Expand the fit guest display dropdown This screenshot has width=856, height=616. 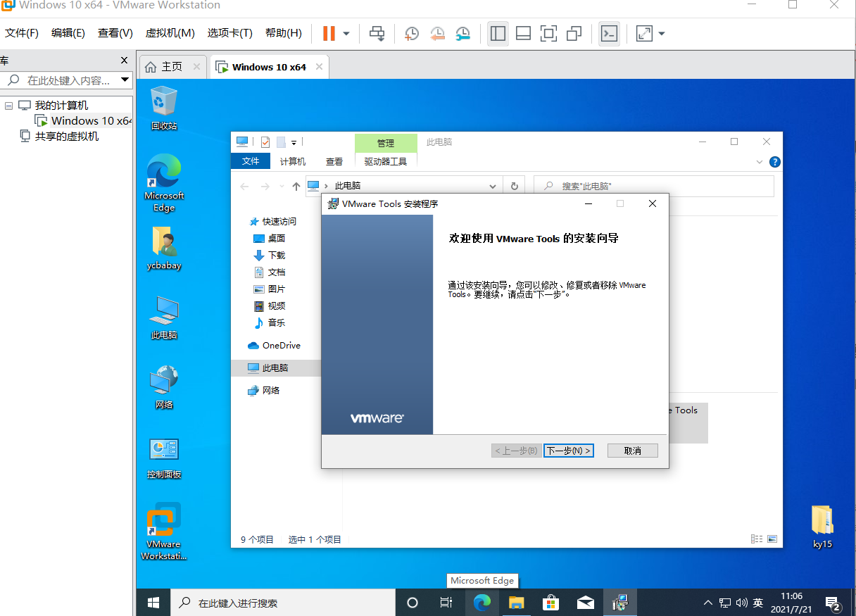(x=661, y=33)
